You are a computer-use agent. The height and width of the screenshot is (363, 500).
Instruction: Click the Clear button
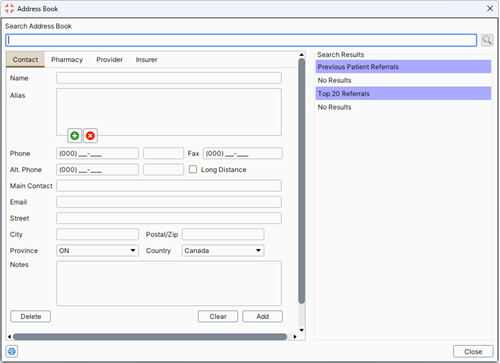click(x=218, y=317)
